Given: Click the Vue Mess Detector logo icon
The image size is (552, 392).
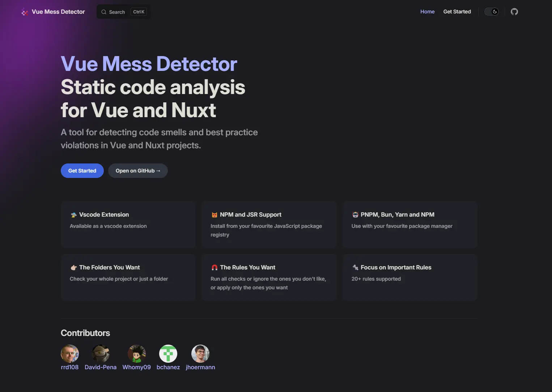Looking at the screenshot, I should 25,12.
